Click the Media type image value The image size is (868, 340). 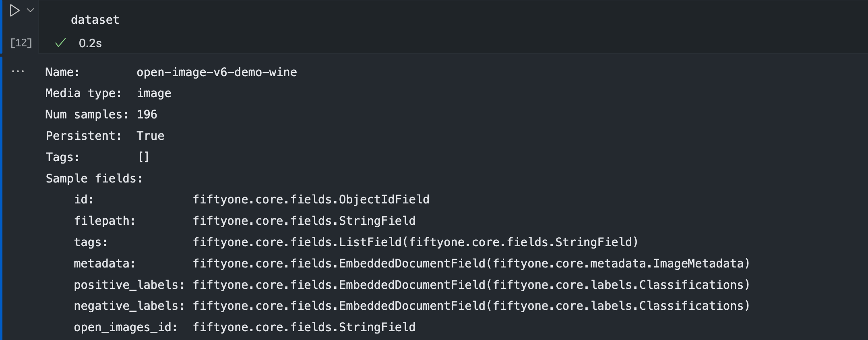[x=154, y=93]
